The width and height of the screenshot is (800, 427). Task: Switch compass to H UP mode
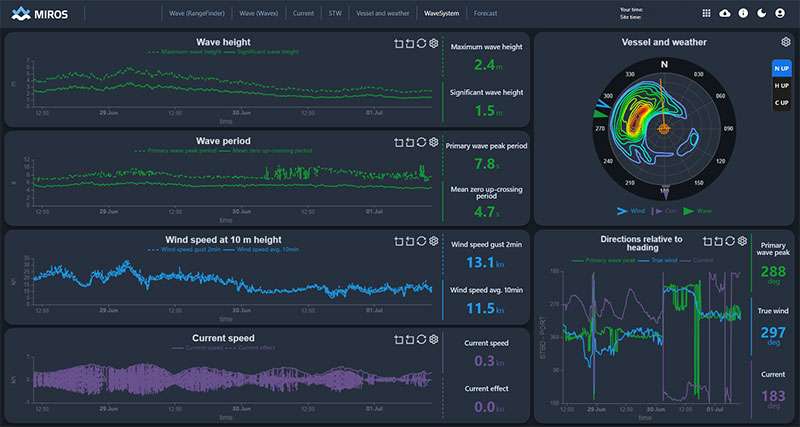pyautogui.click(x=781, y=86)
